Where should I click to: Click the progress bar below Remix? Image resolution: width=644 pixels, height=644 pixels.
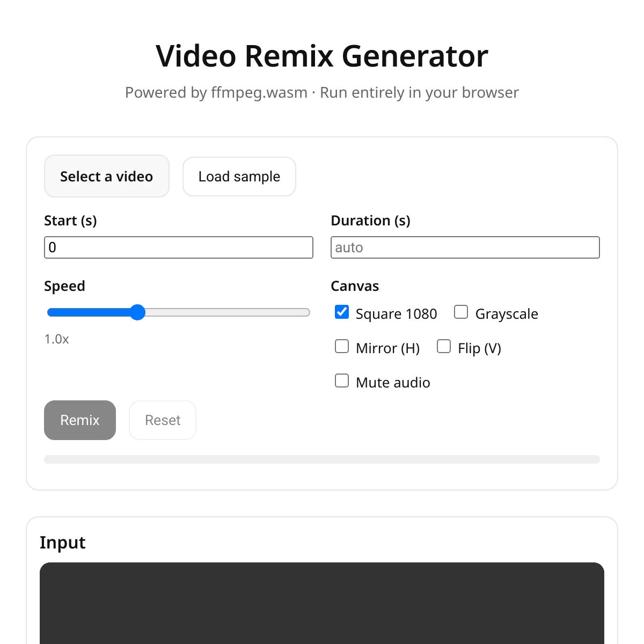322,459
